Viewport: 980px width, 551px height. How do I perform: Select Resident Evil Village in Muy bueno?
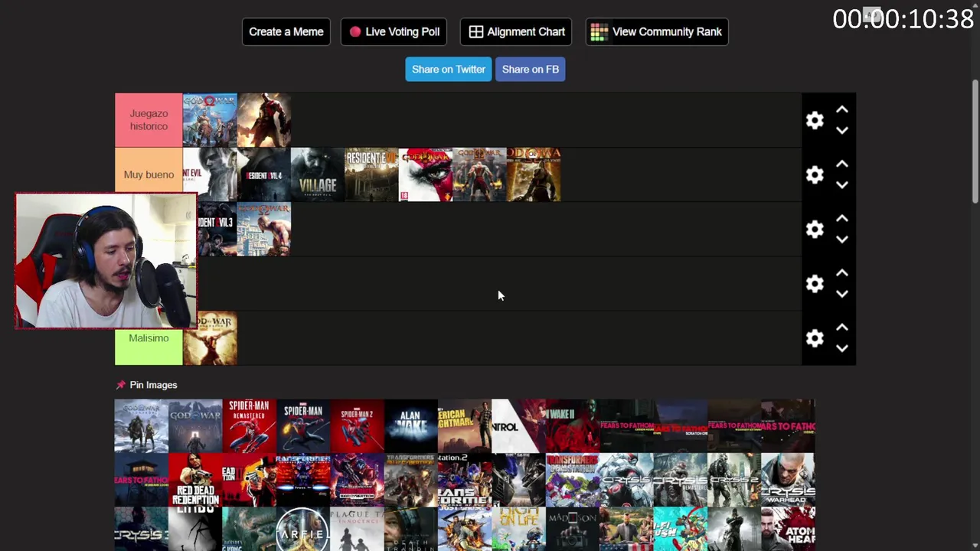pyautogui.click(x=318, y=174)
